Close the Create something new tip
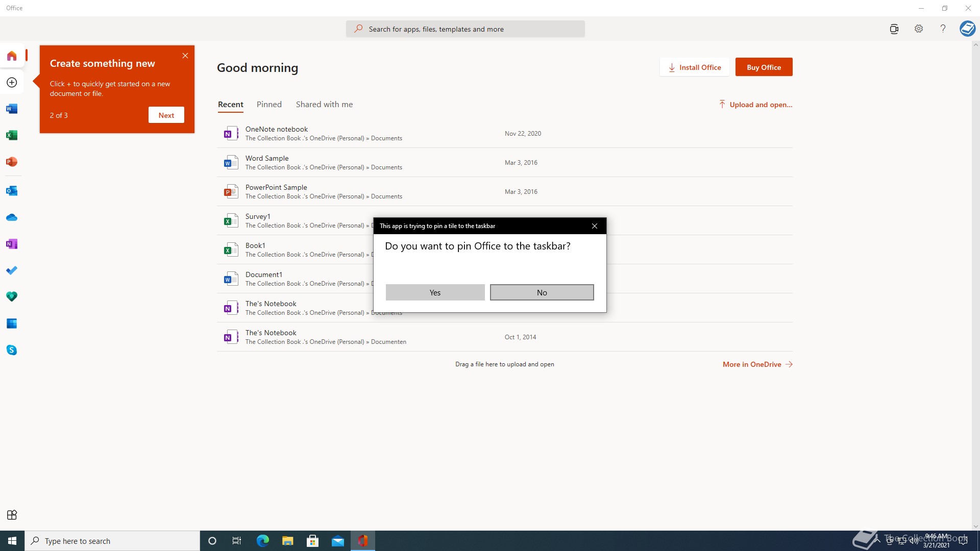Image resolution: width=980 pixels, height=551 pixels. point(185,56)
